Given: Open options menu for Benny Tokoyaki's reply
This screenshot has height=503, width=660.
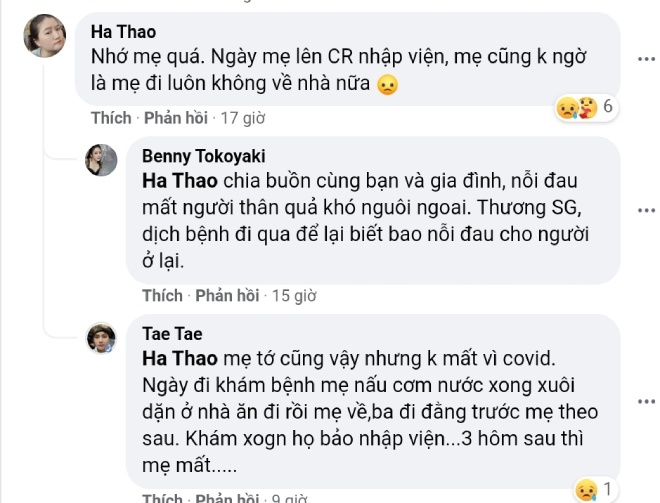Looking at the screenshot, I should click(646, 210).
